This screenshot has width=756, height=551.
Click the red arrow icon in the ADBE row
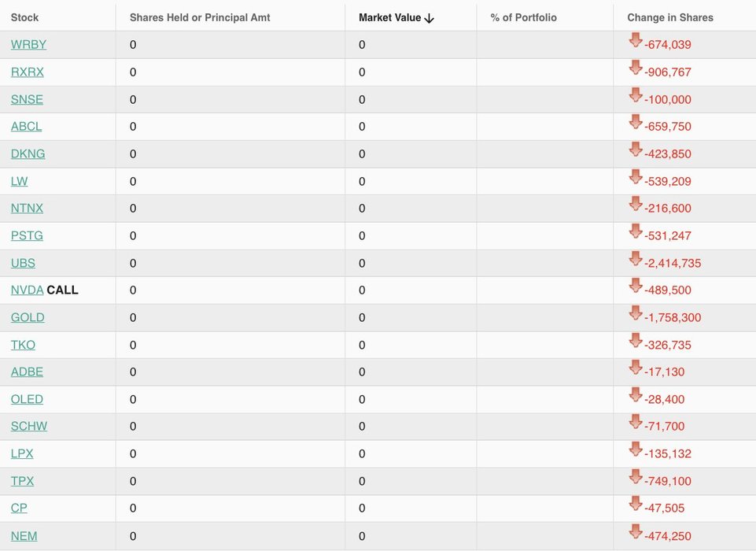636,367
